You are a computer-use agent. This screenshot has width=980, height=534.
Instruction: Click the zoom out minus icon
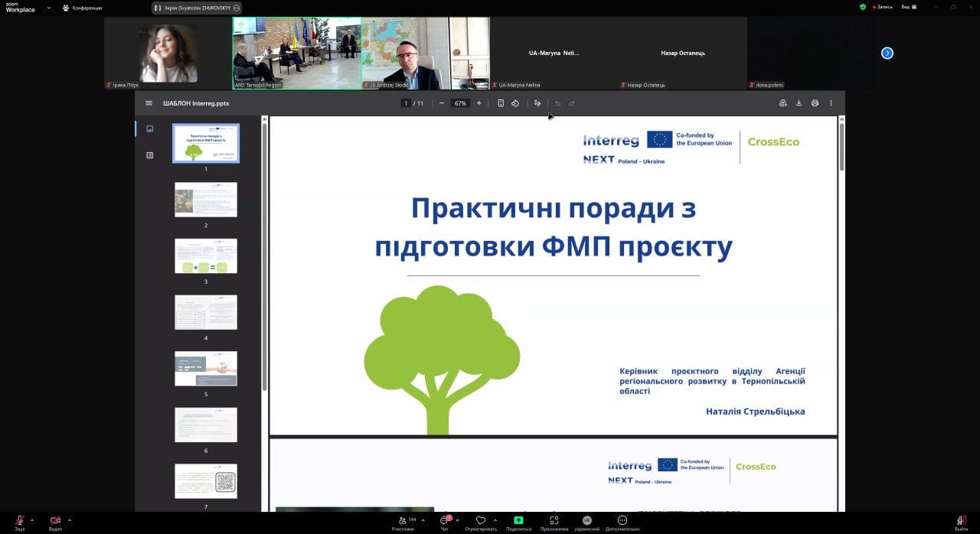(442, 103)
